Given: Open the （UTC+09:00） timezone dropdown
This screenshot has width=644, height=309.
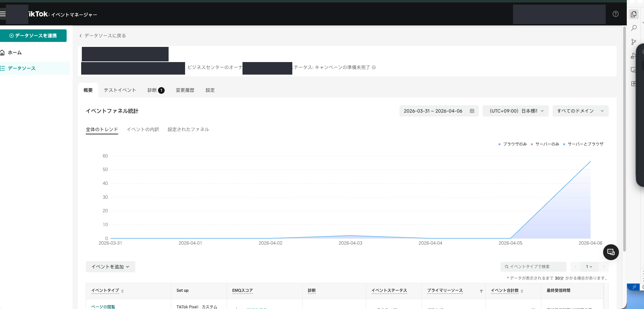Looking at the screenshot, I should pyautogui.click(x=515, y=111).
